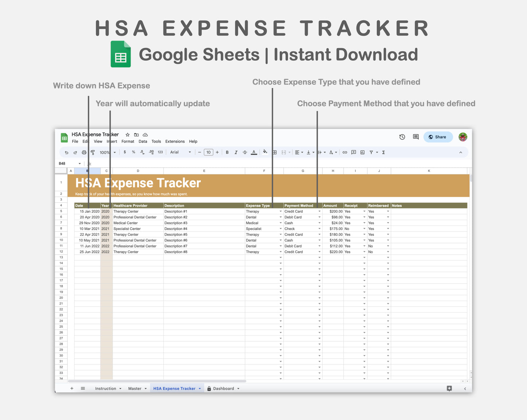
Task: Open the Expense Type dropdown on row 5
Action: (x=280, y=211)
